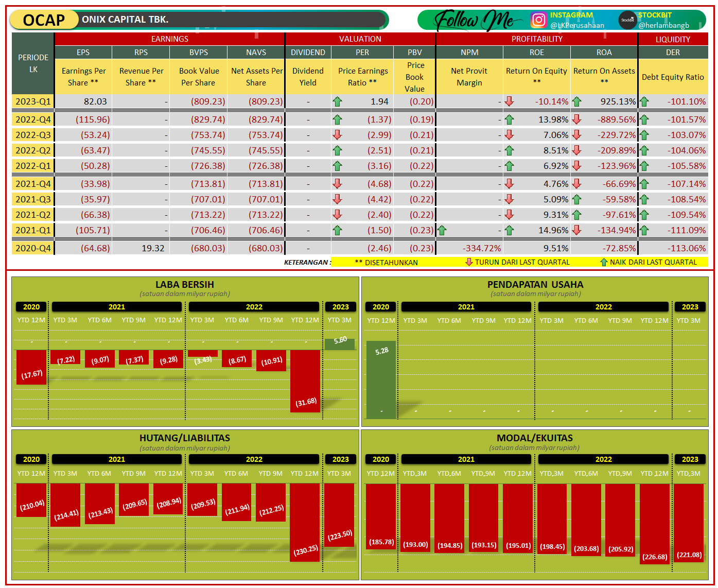Collapse the VALUATION column group
This screenshot has width=718, height=588.
[x=361, y=39]
